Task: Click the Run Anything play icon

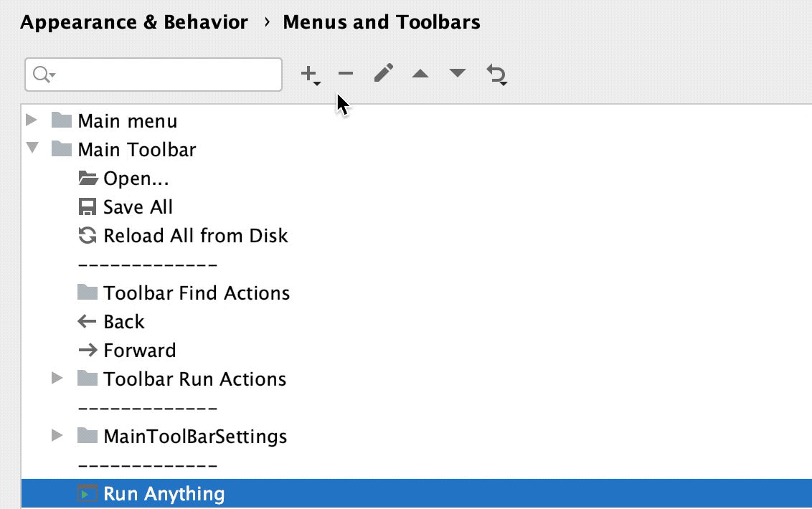Action: point(86,493)
